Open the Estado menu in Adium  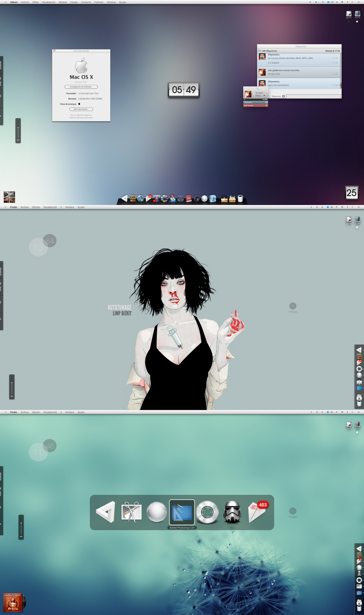(x=74, y=2)
